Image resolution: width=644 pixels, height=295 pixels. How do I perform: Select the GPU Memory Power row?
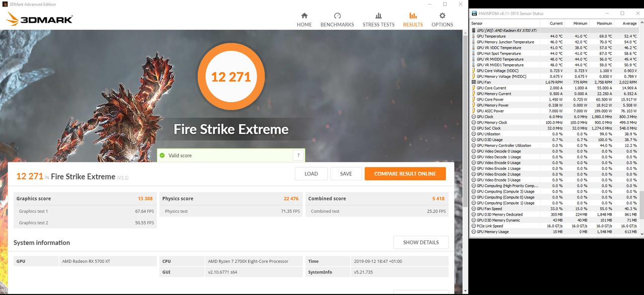(x=554, y=105)
